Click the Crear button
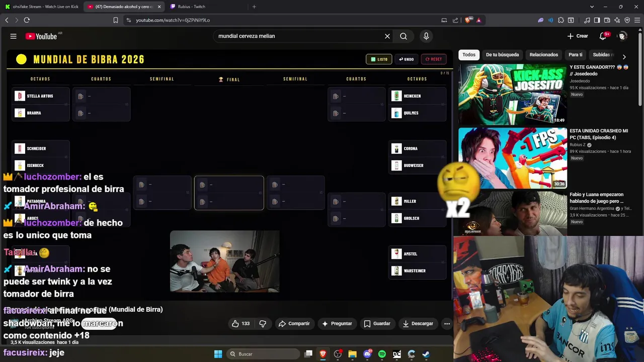Screen dimensions: 644x362 coord(578,36)
